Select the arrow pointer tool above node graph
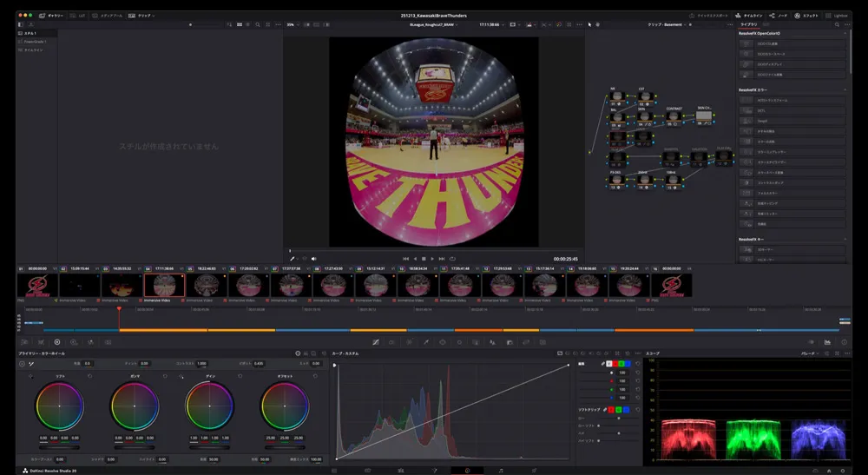Viewport: 868px width, 475px height. pyautogui.click(x=589, y=25)
